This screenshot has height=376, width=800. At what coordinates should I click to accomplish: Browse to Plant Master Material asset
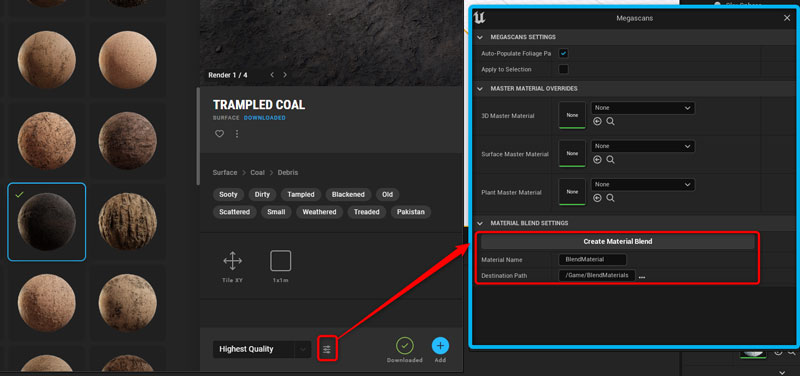pyautogui.click(x=610, y=198)
